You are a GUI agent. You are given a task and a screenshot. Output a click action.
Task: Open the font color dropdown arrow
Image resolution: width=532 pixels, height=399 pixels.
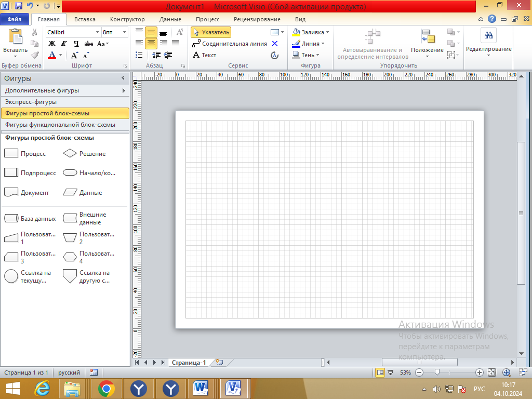pyautogui.click(x=60, y=55)
